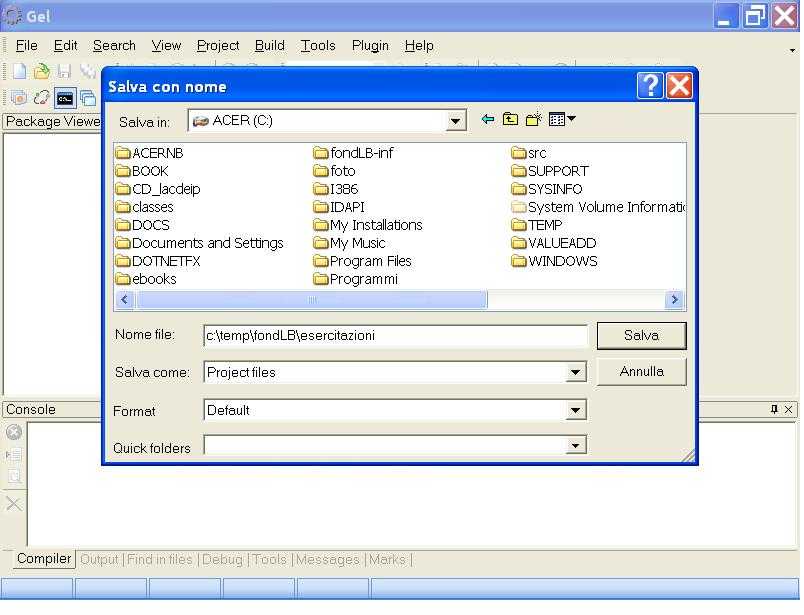804x615 pixels.
Task: Go up one folder level icon
Action: 510,119
